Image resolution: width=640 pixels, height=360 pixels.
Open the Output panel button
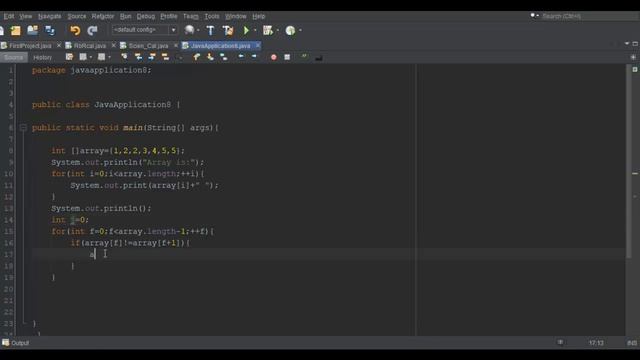16,343
